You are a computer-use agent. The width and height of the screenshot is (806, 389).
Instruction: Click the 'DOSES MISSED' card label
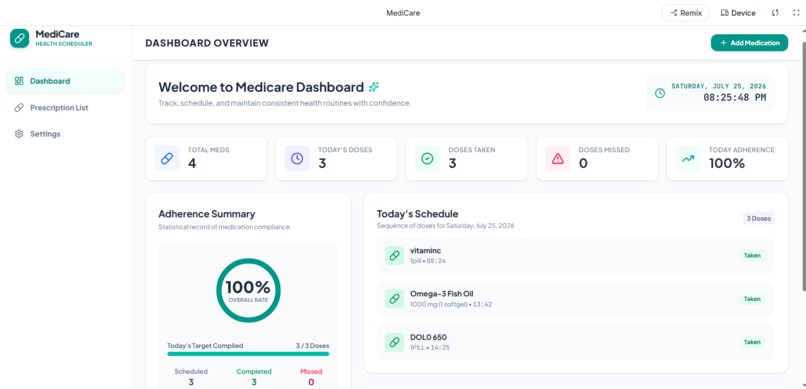click(x=604, y=150)
